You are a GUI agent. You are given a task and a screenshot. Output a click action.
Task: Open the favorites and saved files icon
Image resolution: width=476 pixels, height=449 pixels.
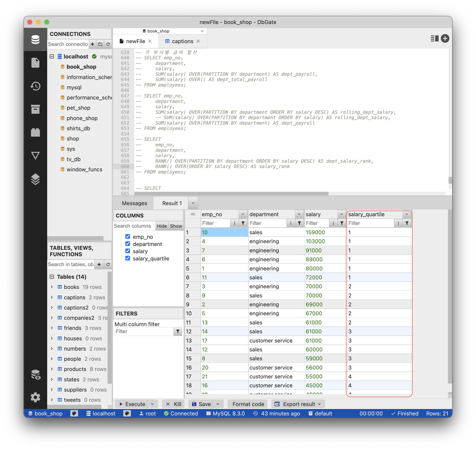(x=35, y=63)
